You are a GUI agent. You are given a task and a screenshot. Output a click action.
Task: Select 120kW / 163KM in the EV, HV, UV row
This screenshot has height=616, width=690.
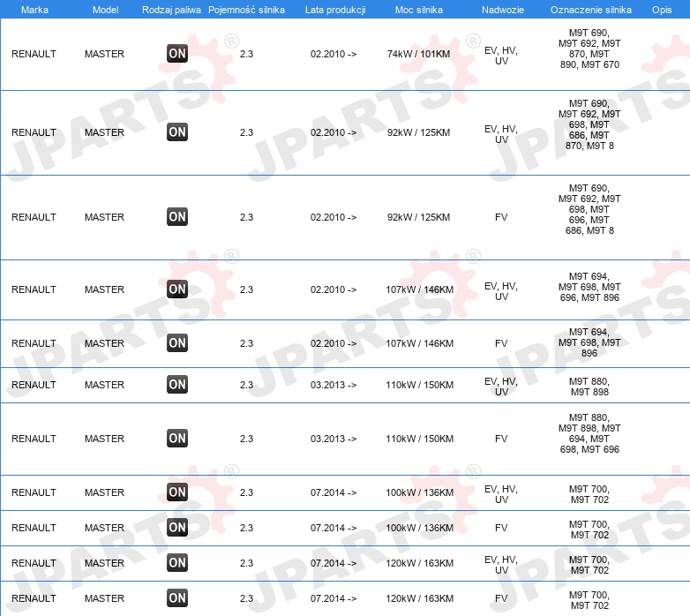[x=419, y=563]
